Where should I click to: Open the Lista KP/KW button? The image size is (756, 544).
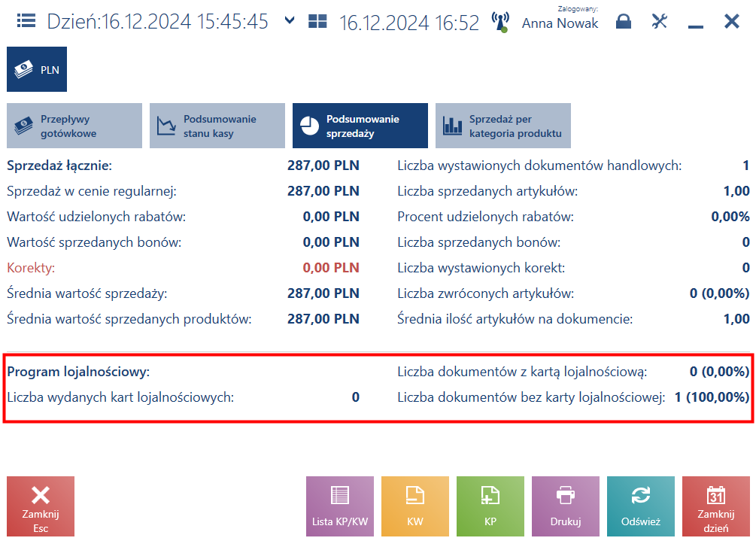[340, 506]
